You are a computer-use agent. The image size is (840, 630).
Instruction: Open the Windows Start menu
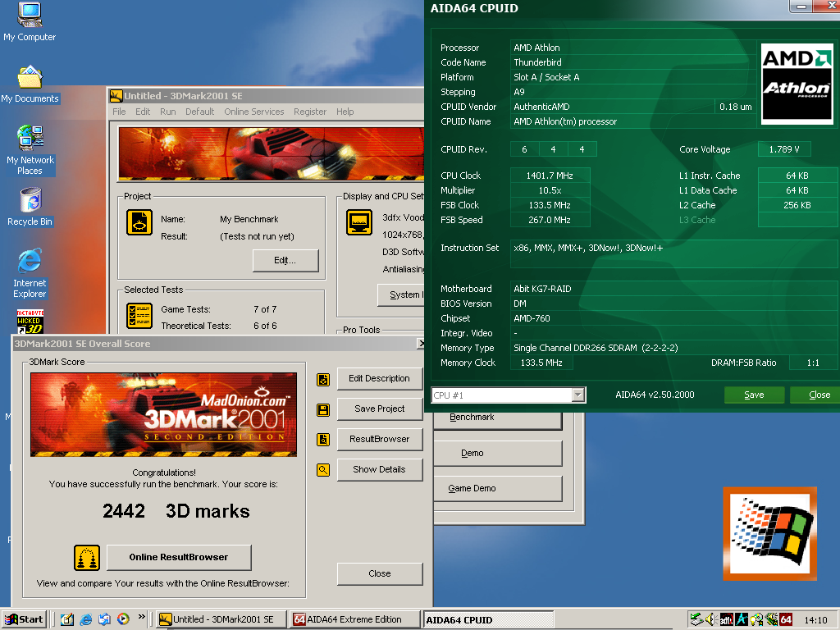[24, 619]
